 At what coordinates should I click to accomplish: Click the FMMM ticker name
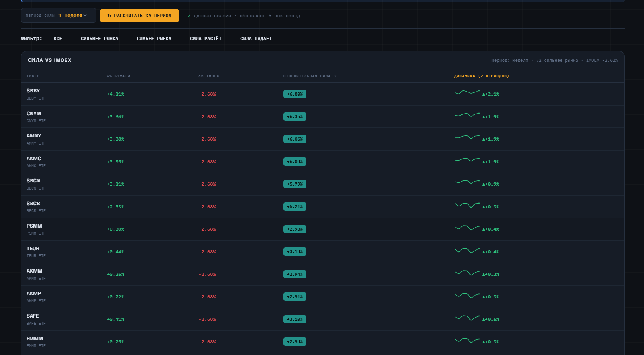pos(35,339)
